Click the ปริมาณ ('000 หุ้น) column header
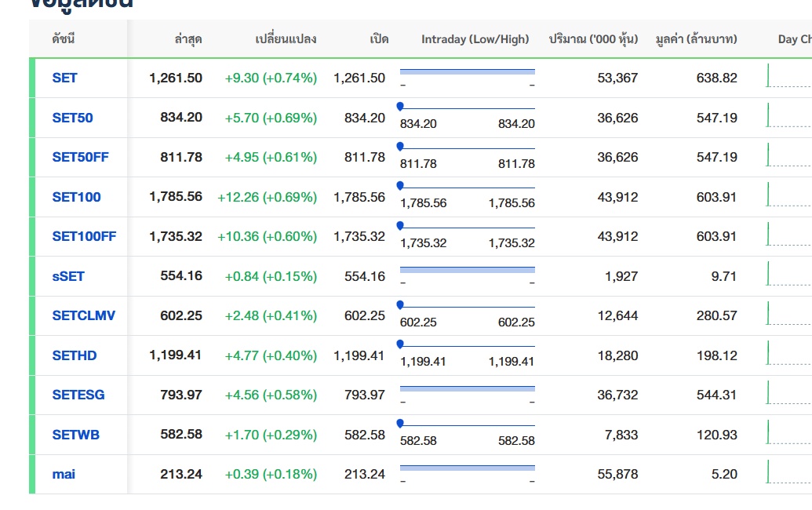 click(593, 39)
